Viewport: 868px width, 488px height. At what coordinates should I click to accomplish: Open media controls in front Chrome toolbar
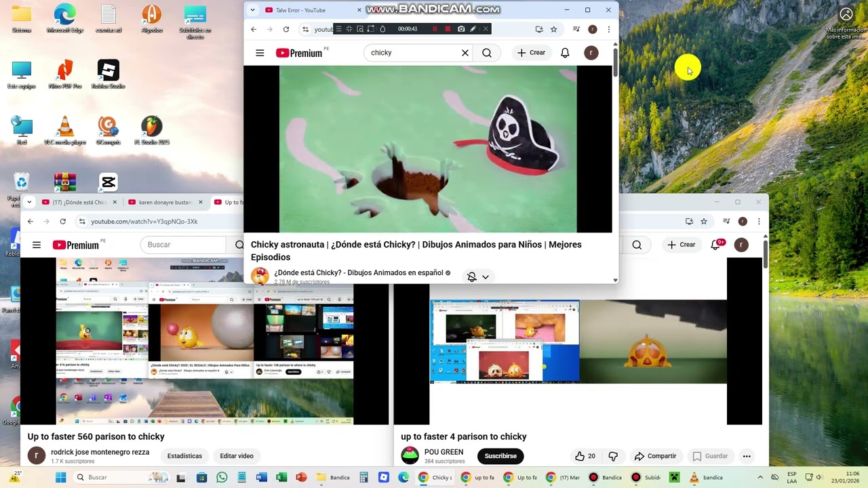pyautogui.click(x=576, y=29)
